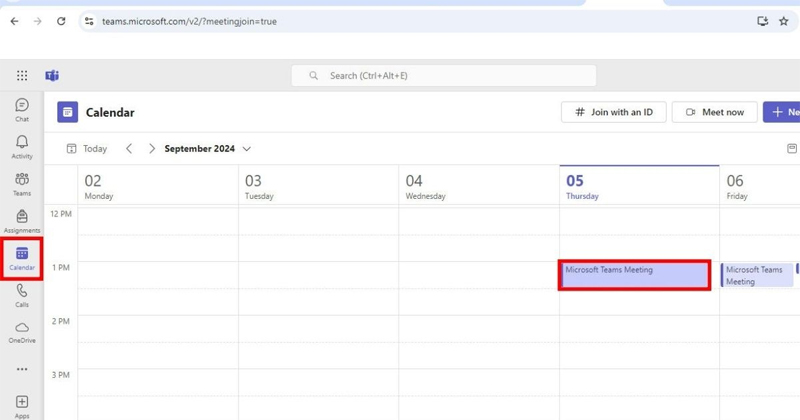Open Teams section in sidebar
The height and width of the screenshot is (420, 800).
click(x=22, y=184)
